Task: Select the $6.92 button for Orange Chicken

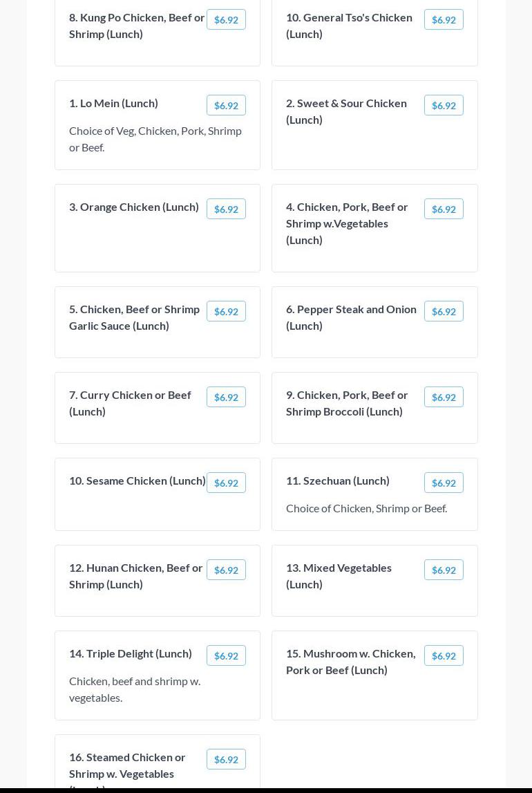Action: click(226, 209)
